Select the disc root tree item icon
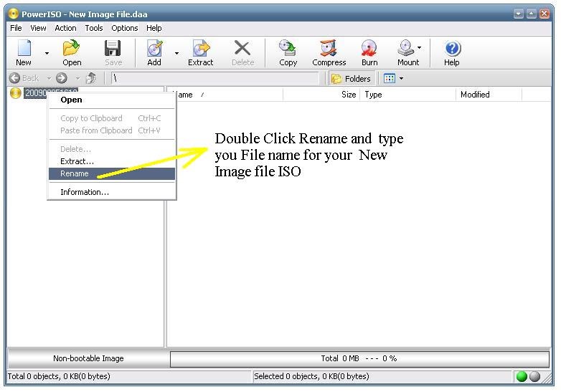This screenshot has height=392, width=561. pyautogui.click(x=15, y=93)
